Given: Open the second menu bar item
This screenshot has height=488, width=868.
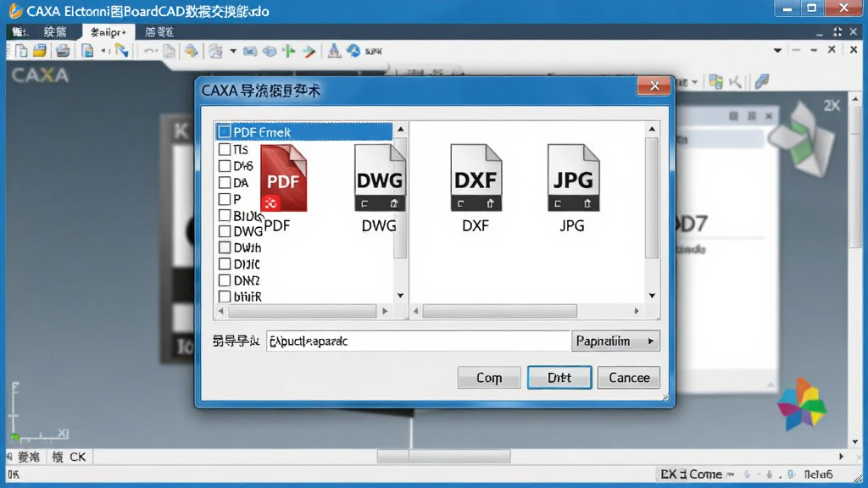Looking at the screenshot, I should click(55, 32).
